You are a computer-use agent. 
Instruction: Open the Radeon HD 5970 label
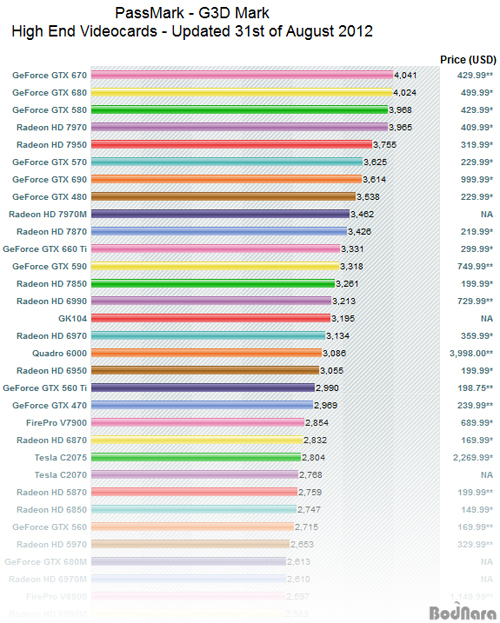pos(51,545)
